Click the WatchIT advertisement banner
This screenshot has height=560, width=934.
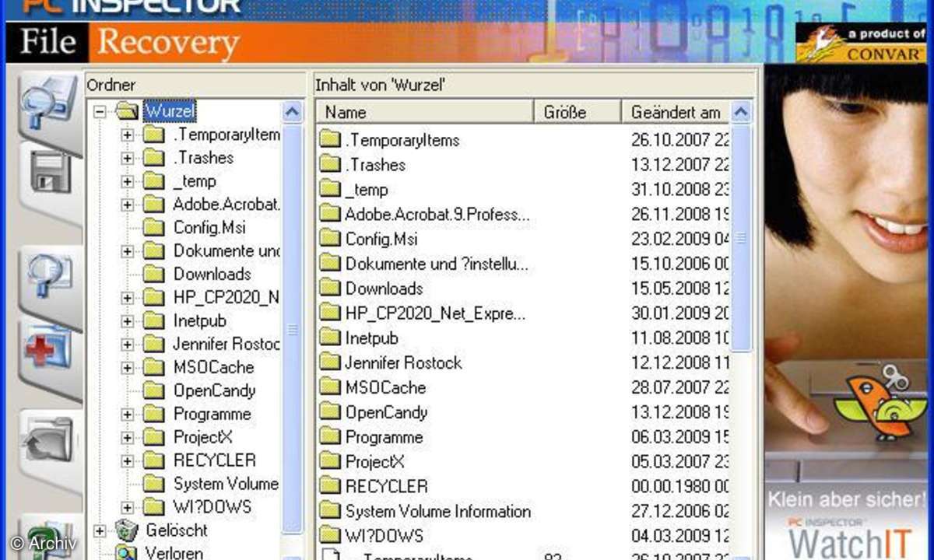848,521
